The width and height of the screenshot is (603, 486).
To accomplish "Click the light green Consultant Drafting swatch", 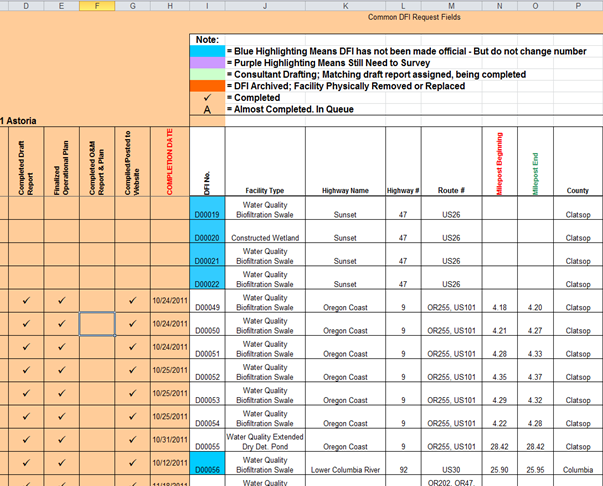I will (x=207, y=74).
